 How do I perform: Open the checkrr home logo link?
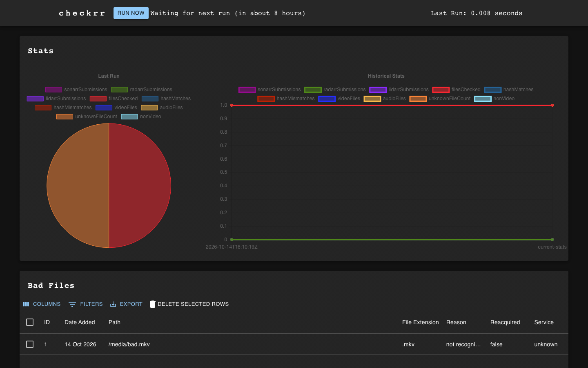pos(82,13)
